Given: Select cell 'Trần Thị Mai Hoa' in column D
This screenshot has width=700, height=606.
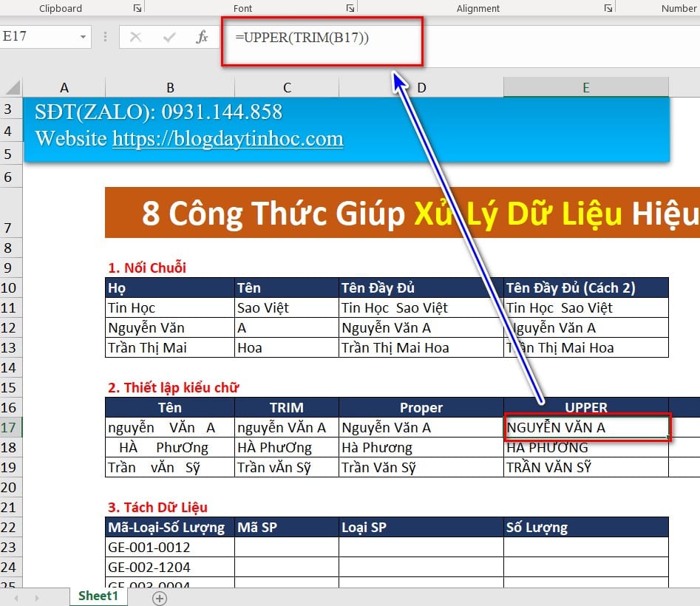Looking at the screenshot, I should tap(421, 347).
